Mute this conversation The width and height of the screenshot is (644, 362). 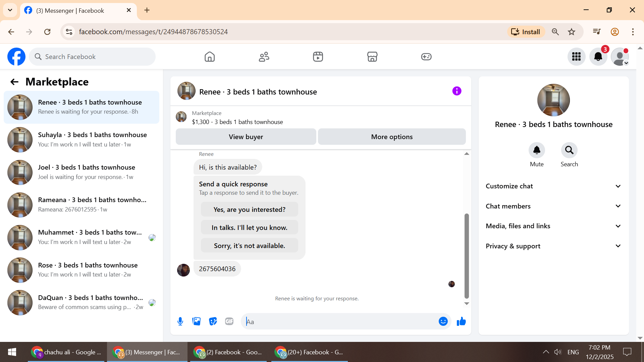[x=537, y=150]
